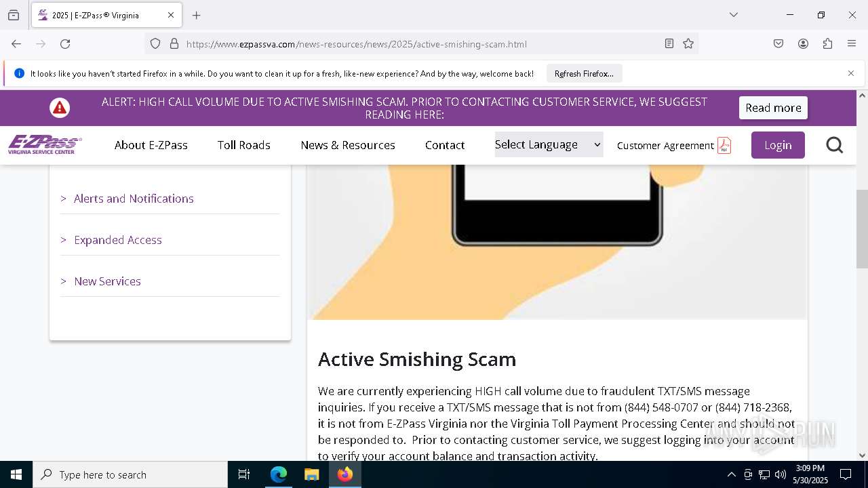
Task: Open Toll Roads menu
Action: click(244, 145)
